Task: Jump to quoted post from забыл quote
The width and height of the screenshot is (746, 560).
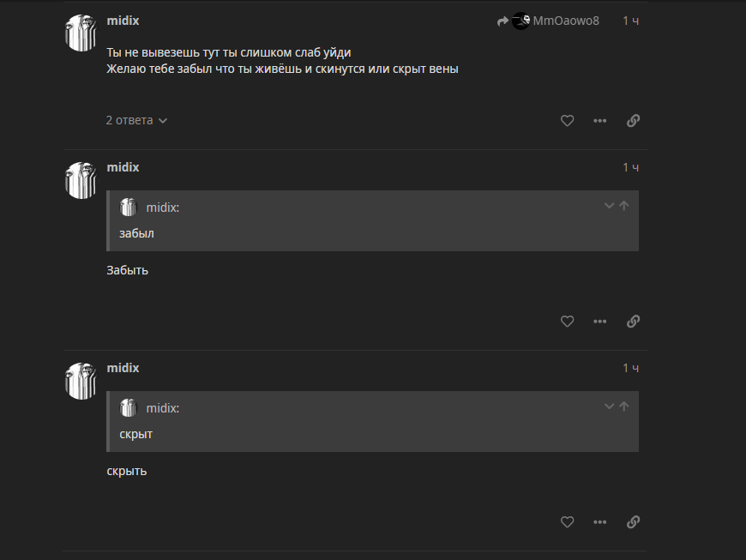Action: (x=623, y=206)
